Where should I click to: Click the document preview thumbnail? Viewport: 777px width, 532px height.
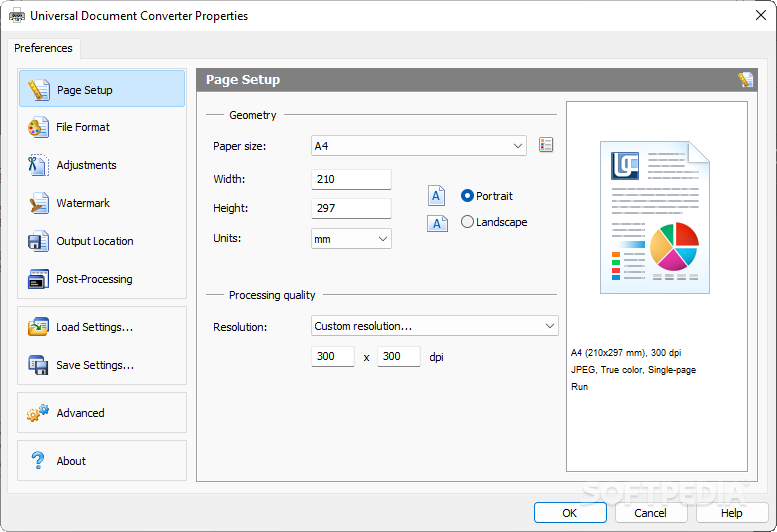click(655, 217)
